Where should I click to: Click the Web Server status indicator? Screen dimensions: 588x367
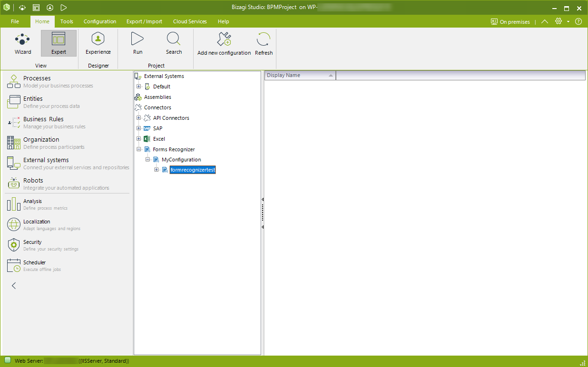point(8,360)
